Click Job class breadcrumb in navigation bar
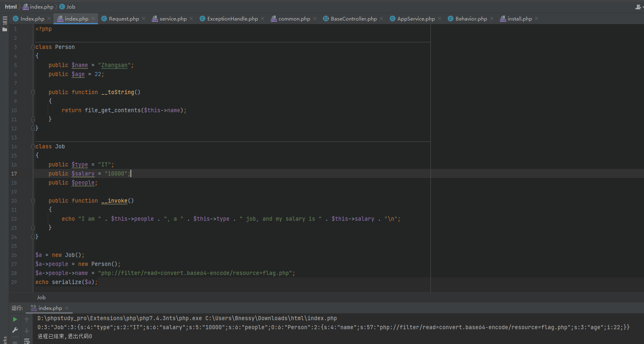 pos(67,7)
